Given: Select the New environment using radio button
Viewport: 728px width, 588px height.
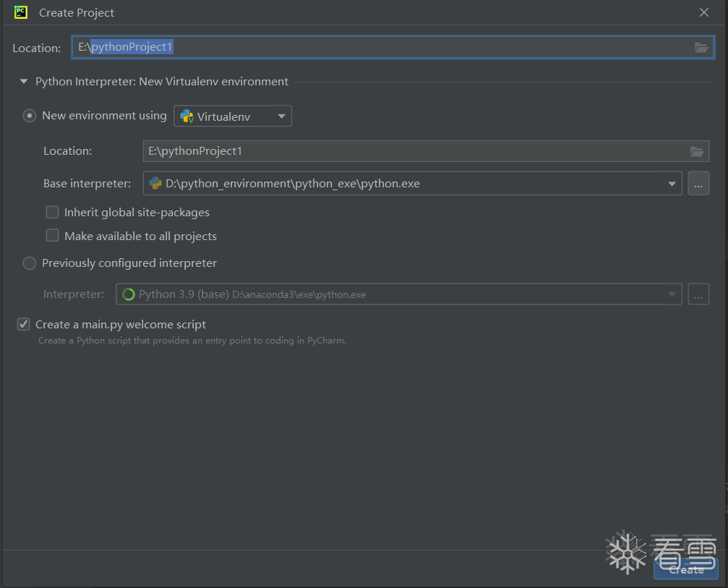Looking at the screenshot, I should pos(29,116).
